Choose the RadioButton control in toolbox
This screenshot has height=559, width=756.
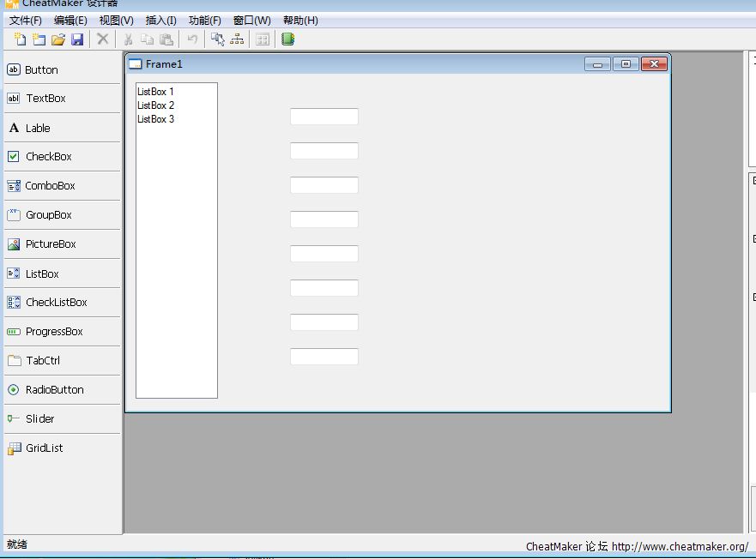(x=54, y=390)
